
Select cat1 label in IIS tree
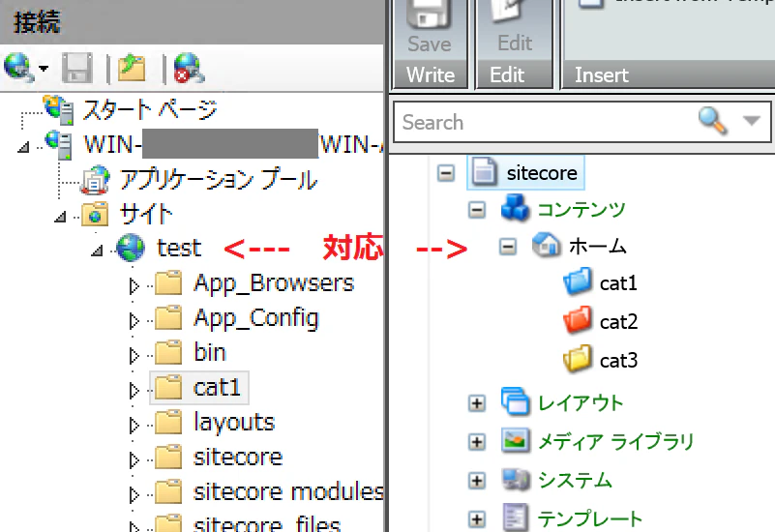coord(217,387)
